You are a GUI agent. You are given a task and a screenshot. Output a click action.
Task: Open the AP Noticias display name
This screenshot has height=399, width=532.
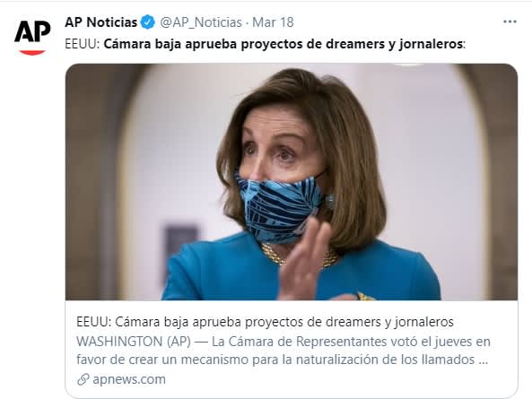click(100, 22)
